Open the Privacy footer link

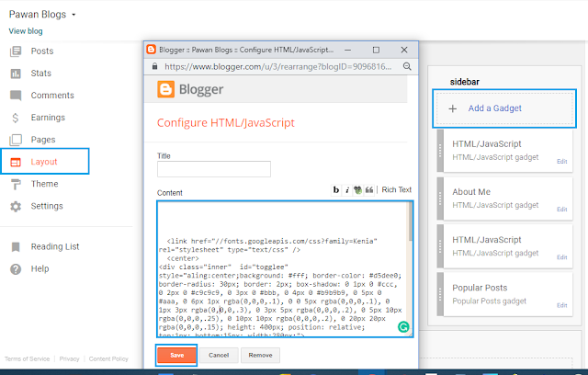point(70,358)
